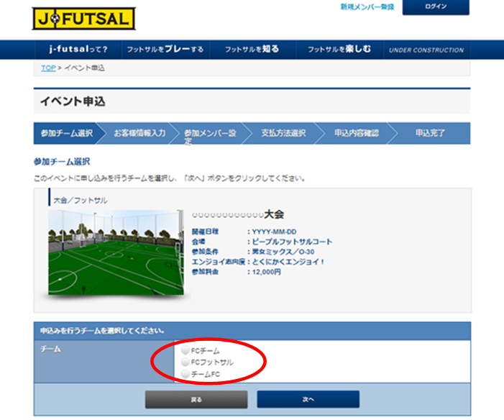Open the フットサルをプレーする menu
504x420 pixels.
(x=165, y=50)
